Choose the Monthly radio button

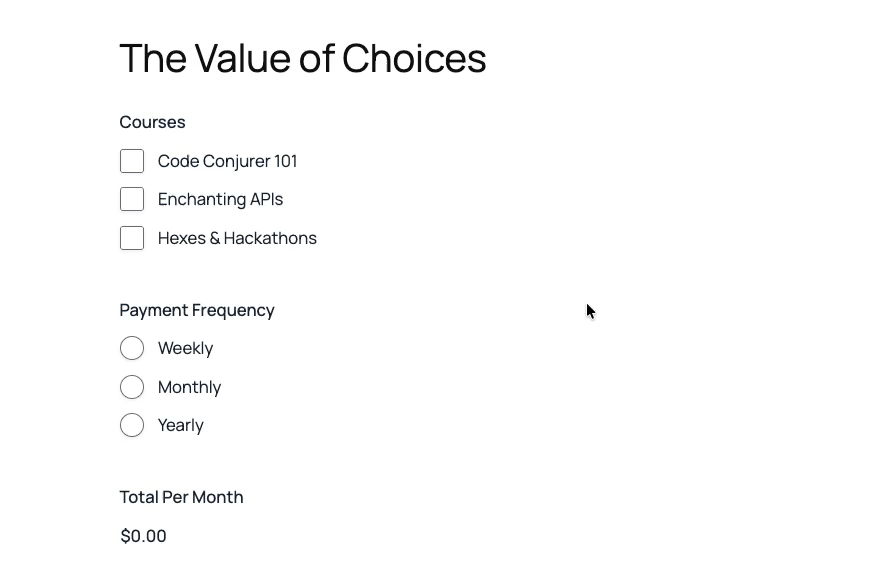pos(132,387)
